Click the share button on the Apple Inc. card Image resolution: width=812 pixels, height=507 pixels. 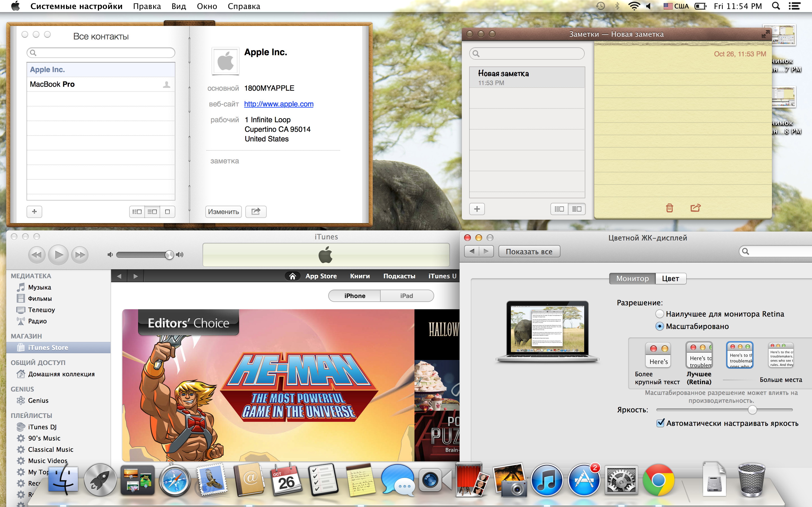pos(256,212)
